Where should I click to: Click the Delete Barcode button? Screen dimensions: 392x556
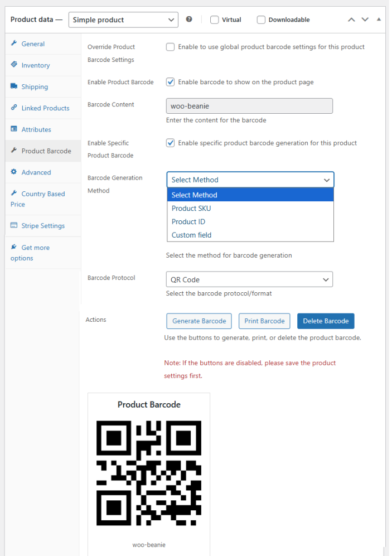[x=326, y=321]
